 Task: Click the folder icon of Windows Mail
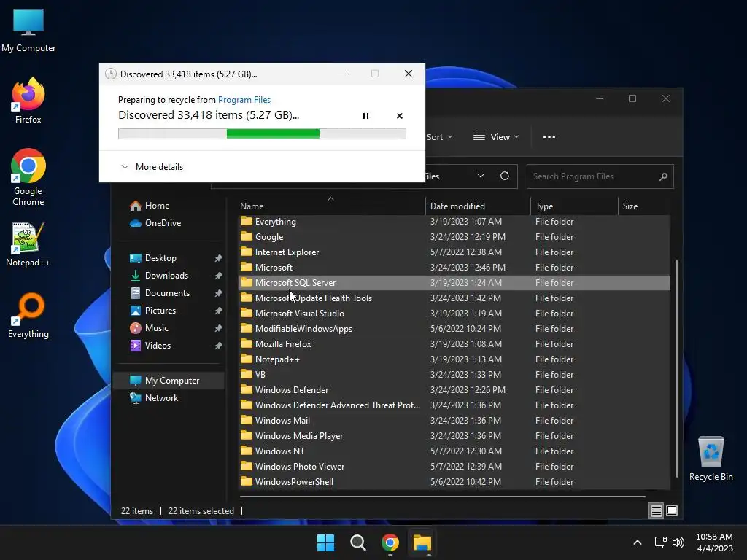tap(247, 420)
